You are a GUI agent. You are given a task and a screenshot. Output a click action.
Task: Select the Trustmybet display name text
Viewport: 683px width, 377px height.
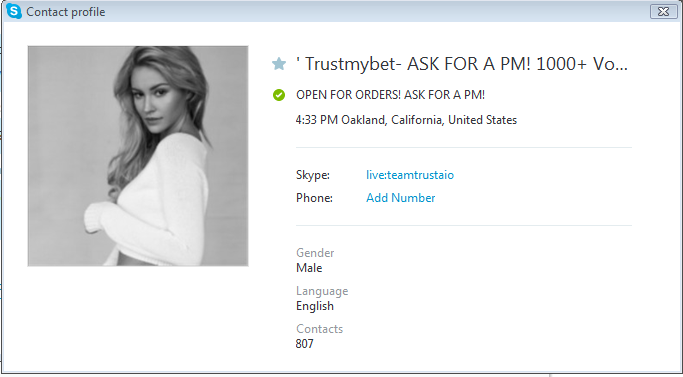point(461,64)
